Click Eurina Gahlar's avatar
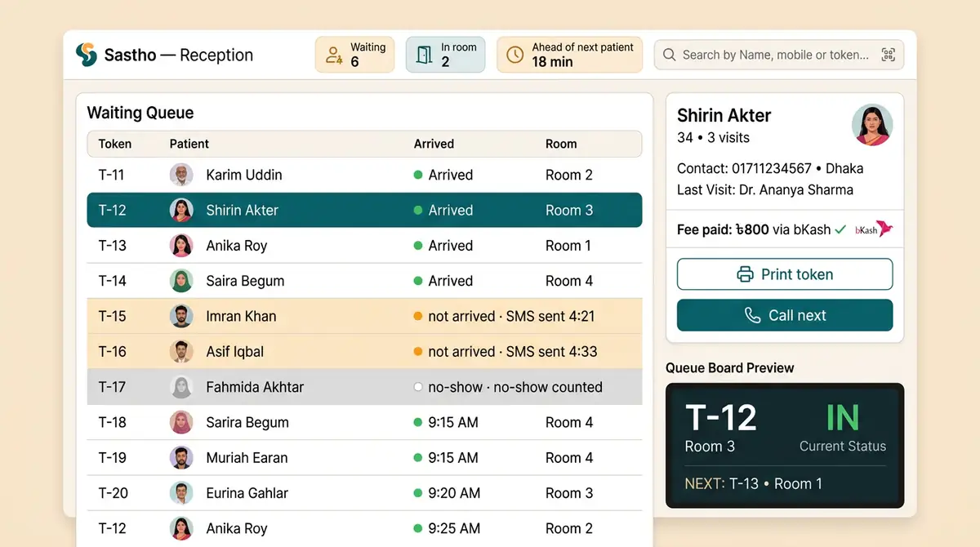This screenshot has width=980, height=547. (x=181, y=493)
